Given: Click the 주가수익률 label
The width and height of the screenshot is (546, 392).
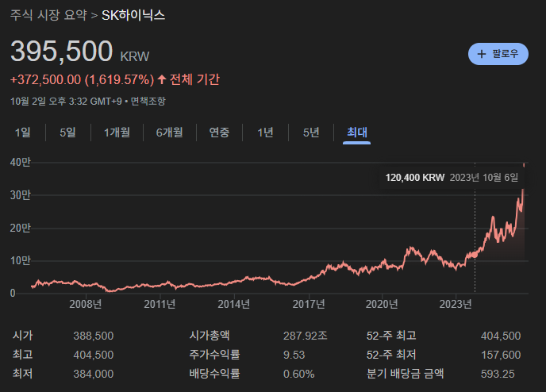Looking at the screenshot, I should coord(214,355).
